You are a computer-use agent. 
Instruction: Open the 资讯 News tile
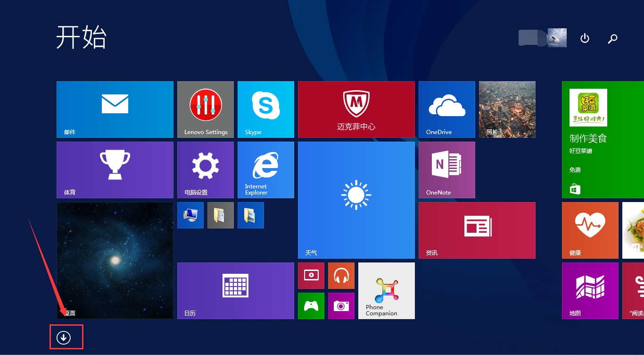click(477, 230)
